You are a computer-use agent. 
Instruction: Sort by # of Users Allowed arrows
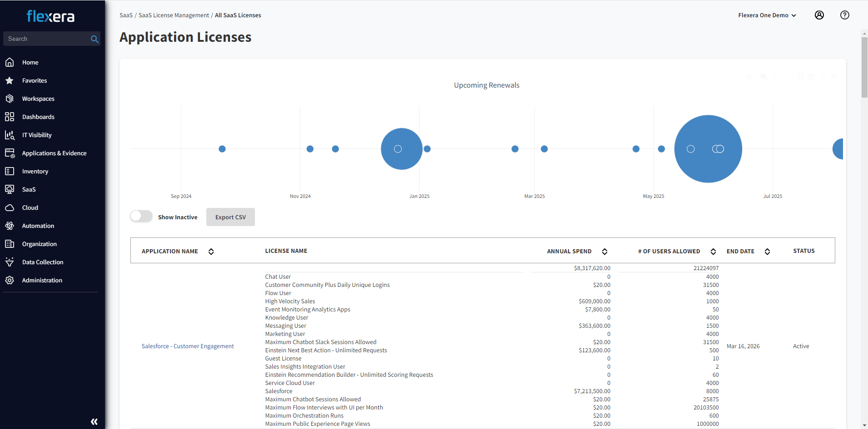pyautogui.click(x=713, y=251)
